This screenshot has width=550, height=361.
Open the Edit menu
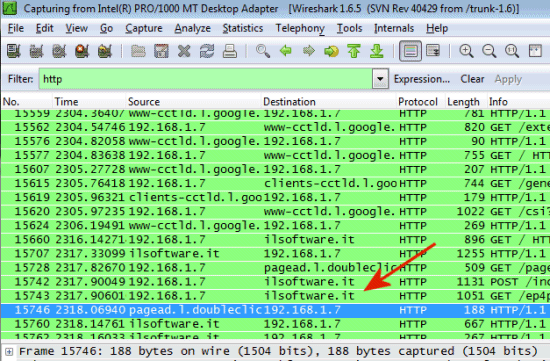(45, 28)
